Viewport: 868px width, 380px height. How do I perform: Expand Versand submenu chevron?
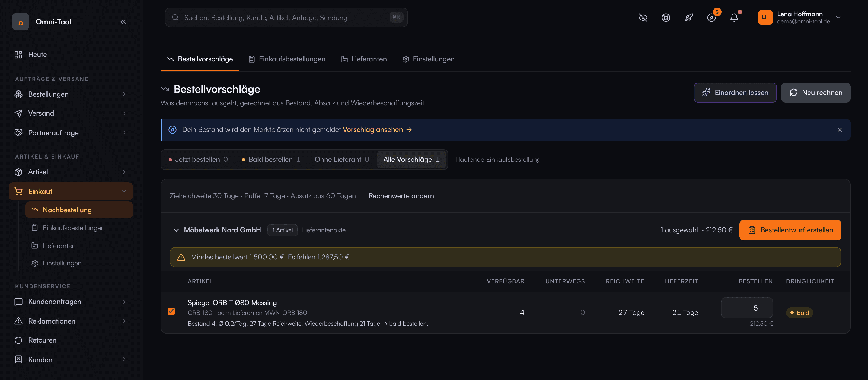pyautogui.click(x=124, y=113)
